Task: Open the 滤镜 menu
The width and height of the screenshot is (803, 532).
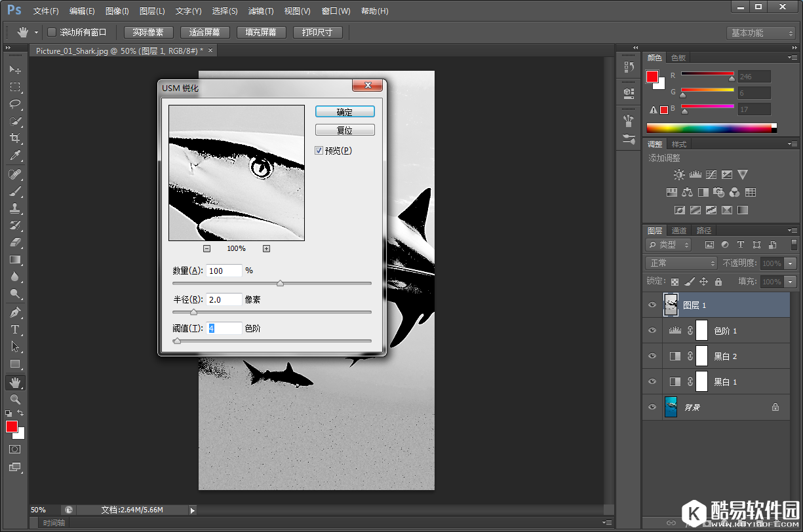Action: click(x=261, y=11)
